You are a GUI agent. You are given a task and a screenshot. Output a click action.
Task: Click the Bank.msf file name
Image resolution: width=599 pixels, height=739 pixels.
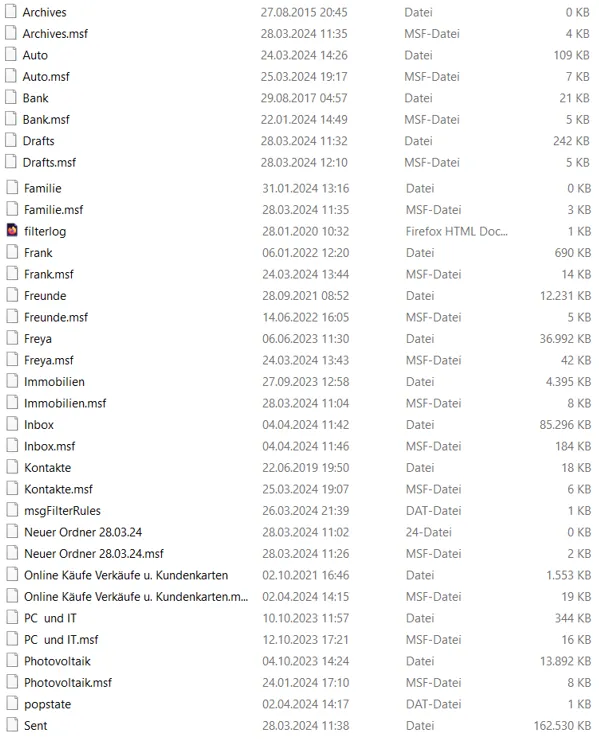tap(46, 119)
